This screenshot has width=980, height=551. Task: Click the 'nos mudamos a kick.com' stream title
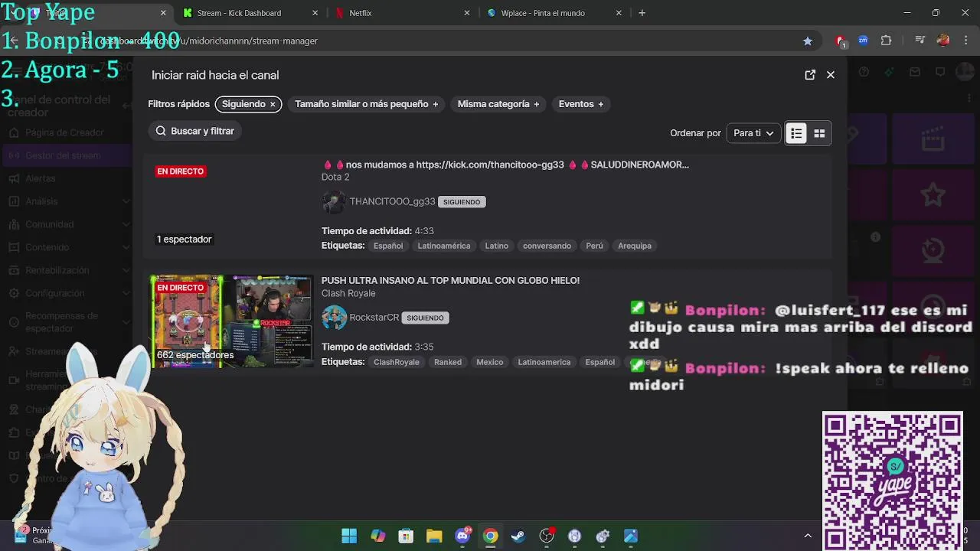(505, 165)
